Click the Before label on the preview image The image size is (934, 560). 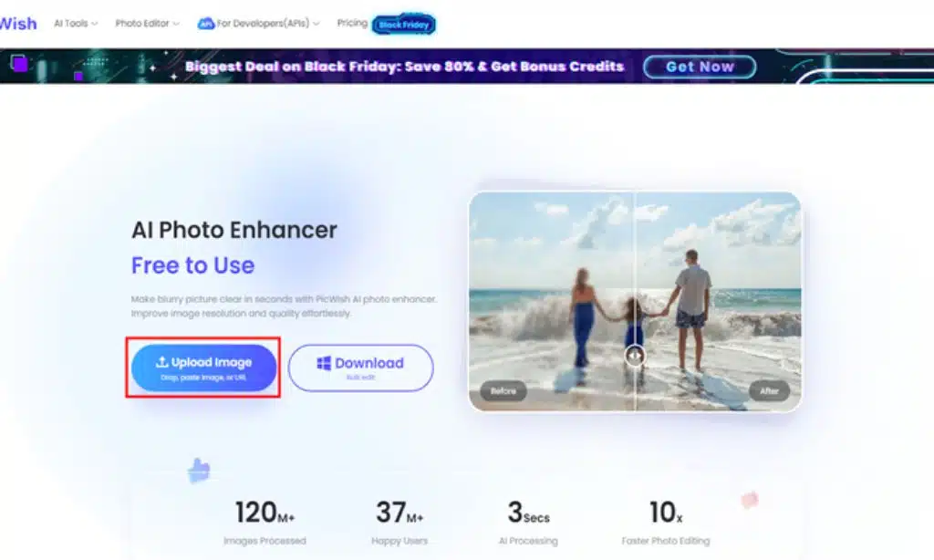coord(503,391)
